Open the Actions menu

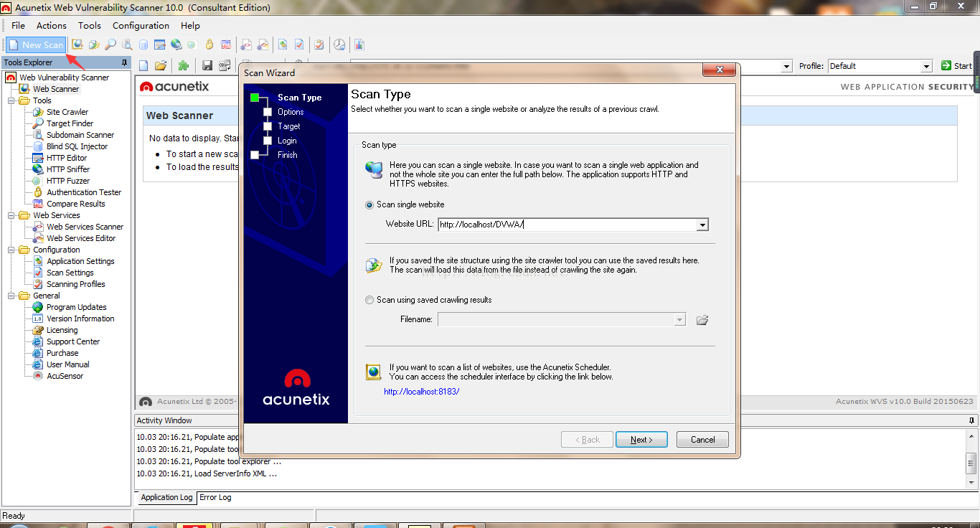click(52, 26)
